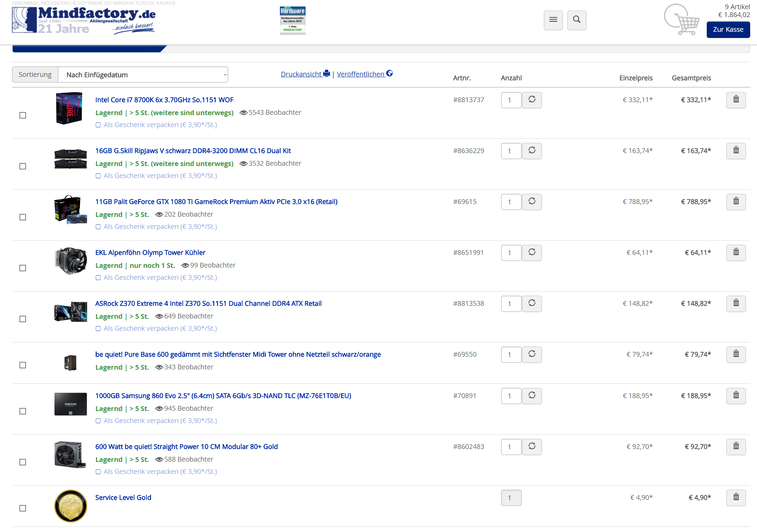Refresh quantity for be quiet! Pure Base 600

(x=532, y=354)
